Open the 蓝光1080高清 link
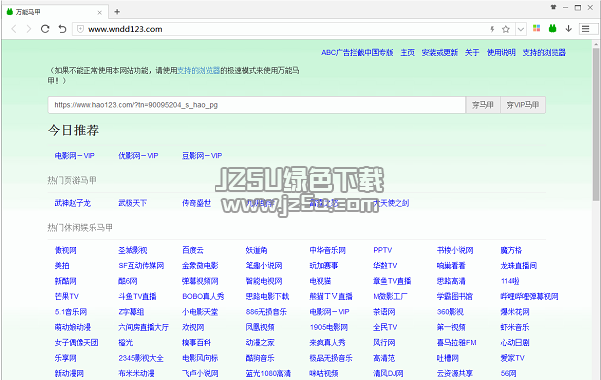 pos(268,373)
